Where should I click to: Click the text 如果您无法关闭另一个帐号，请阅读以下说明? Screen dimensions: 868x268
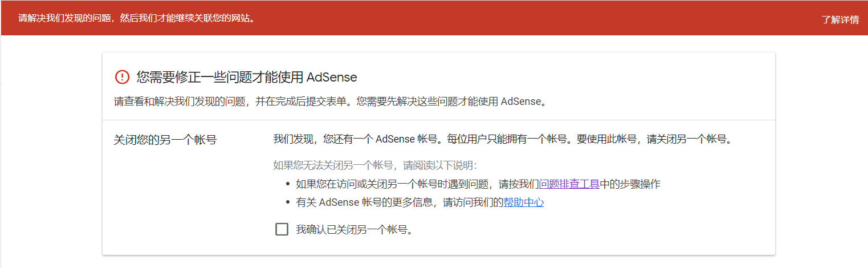click(374, 165)
